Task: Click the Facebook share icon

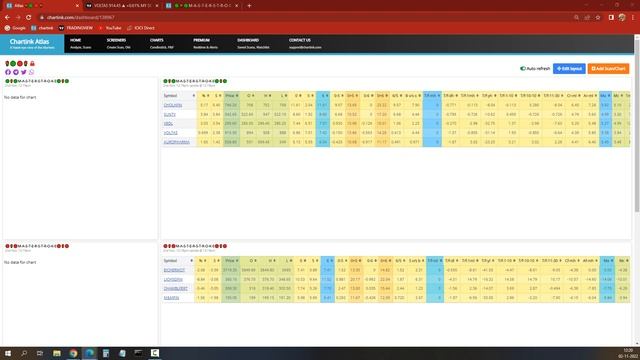Action: point(8,72)
